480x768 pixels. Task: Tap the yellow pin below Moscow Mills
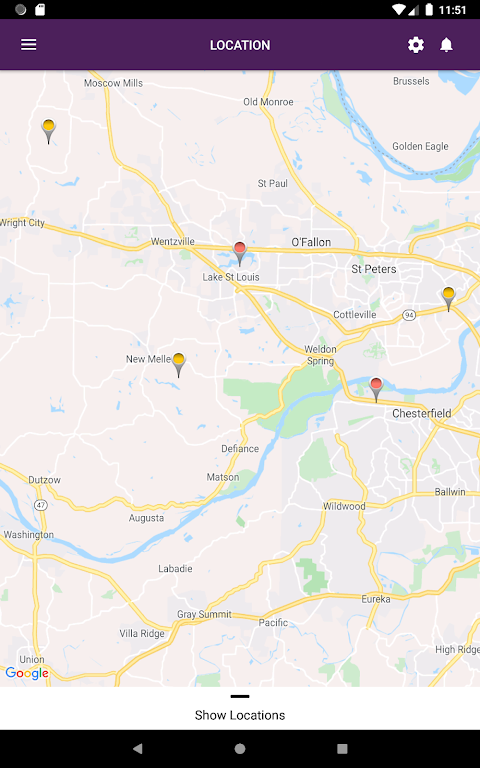click(48, 131)
